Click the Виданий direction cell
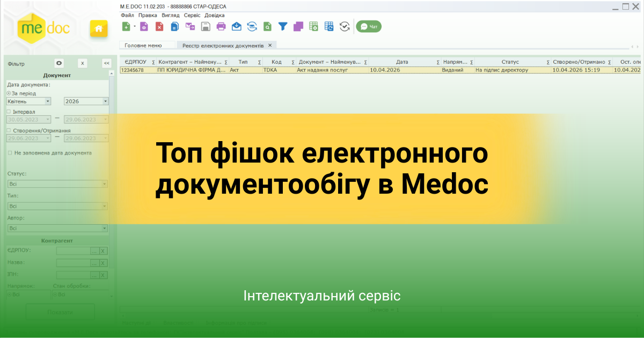This screenshot has height=338, width=644. tap(457, 70)
